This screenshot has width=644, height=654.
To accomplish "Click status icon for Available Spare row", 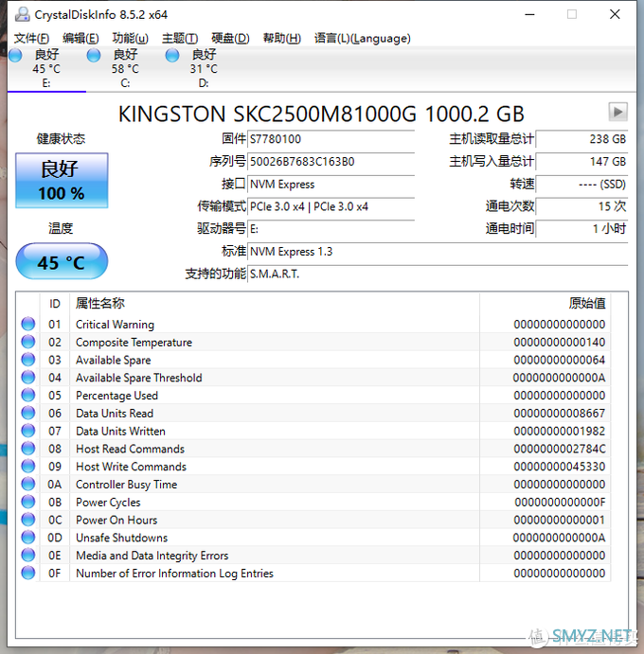I will click(28, 360).
